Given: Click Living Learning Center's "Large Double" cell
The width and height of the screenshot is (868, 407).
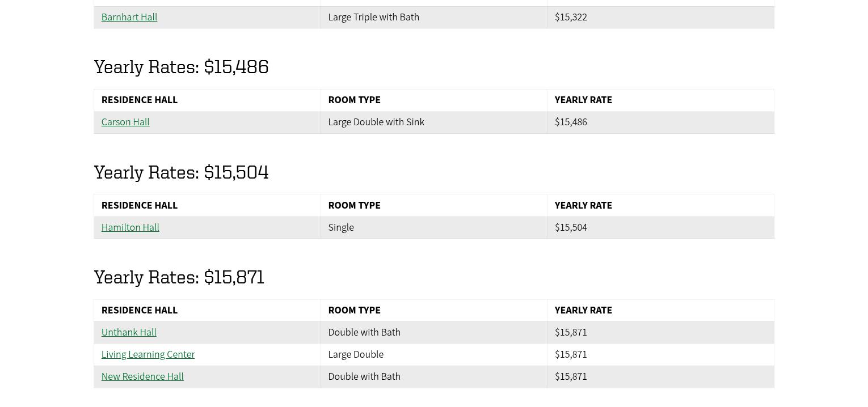Looking at the screenshot, I should pos(356,355).
